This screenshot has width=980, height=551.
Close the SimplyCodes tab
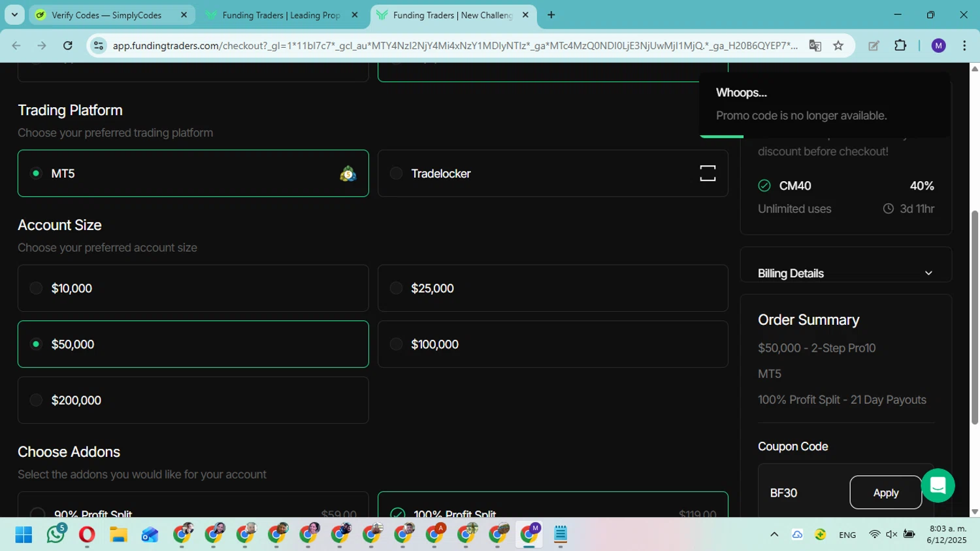[x=184, y=15]
